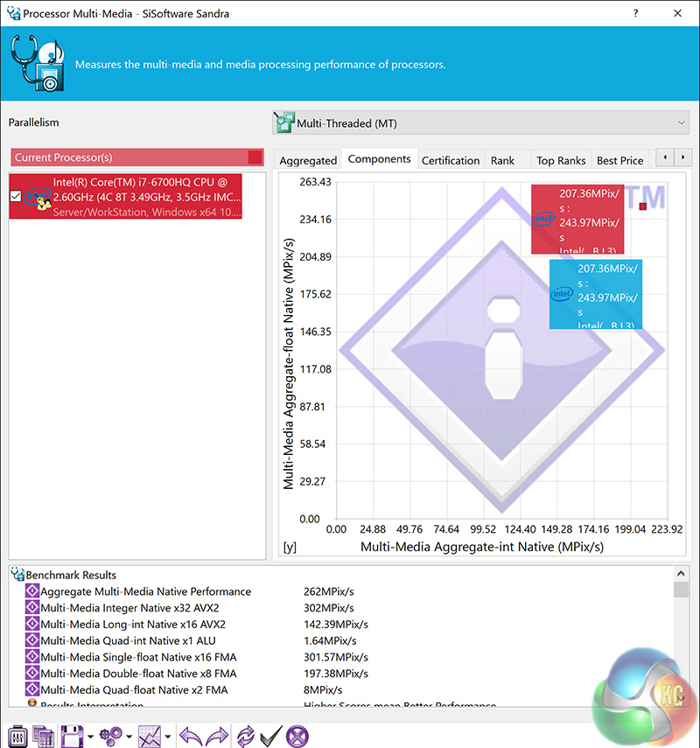This screenshot has height=748, width=700.
Task: Click the results list scroll up arrow
Action: point(682,573)
